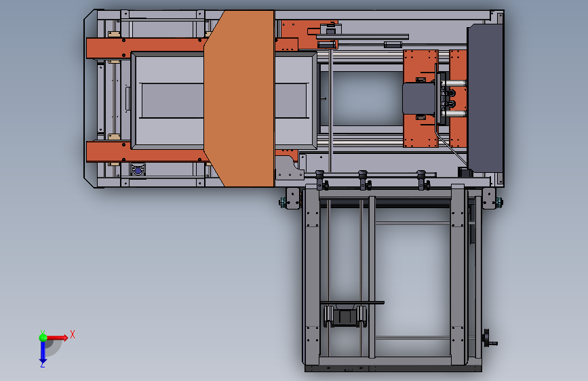This screenshot has width=588, height=381.
Task: Click the blue Z axis arrow of the triad
Action: tap(43, 352)
